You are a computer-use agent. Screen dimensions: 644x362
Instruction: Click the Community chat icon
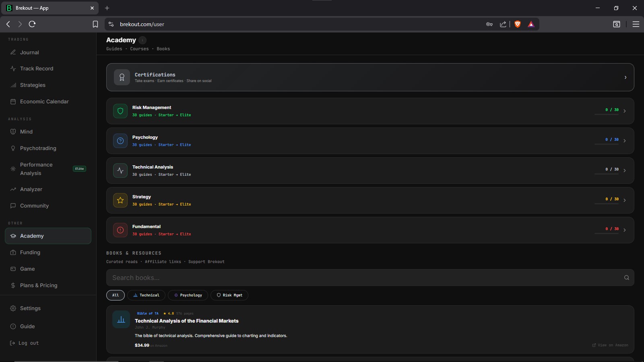coord(13,206)
